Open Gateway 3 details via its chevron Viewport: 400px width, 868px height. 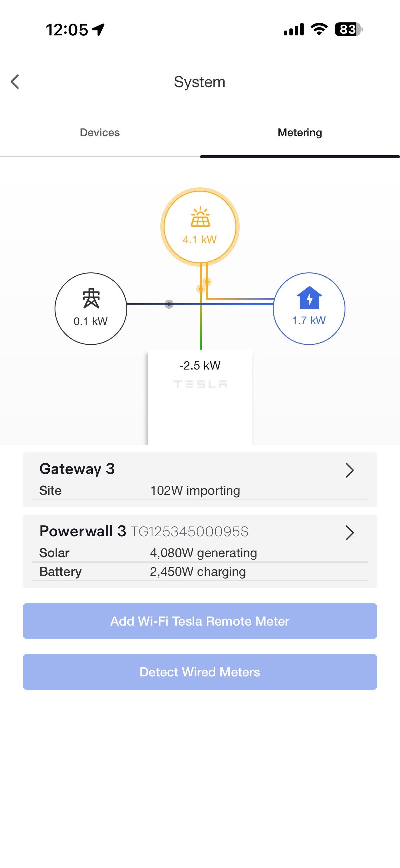coord(350,470)
